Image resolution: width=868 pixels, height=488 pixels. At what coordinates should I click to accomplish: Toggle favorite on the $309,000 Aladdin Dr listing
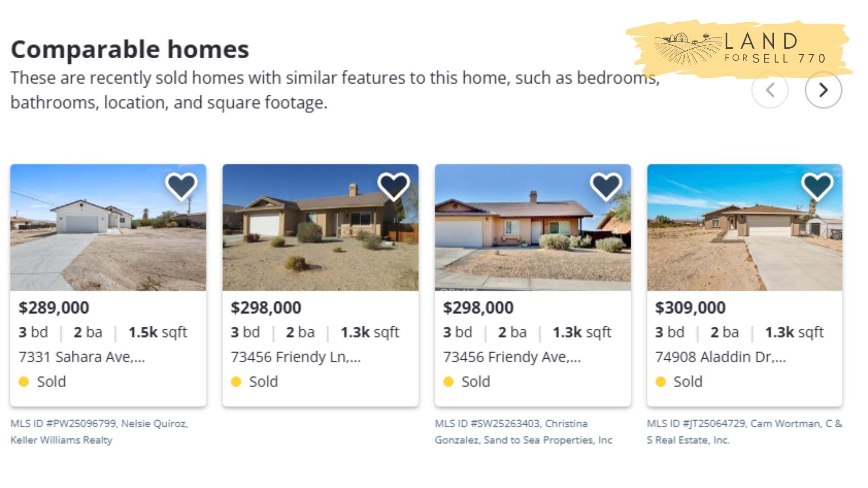click(818, 184)
